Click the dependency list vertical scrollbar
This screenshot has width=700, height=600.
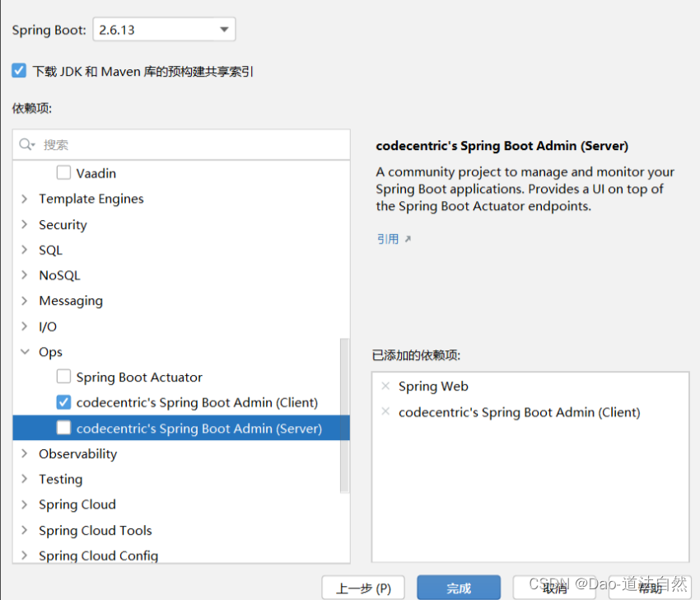[344, 415]
